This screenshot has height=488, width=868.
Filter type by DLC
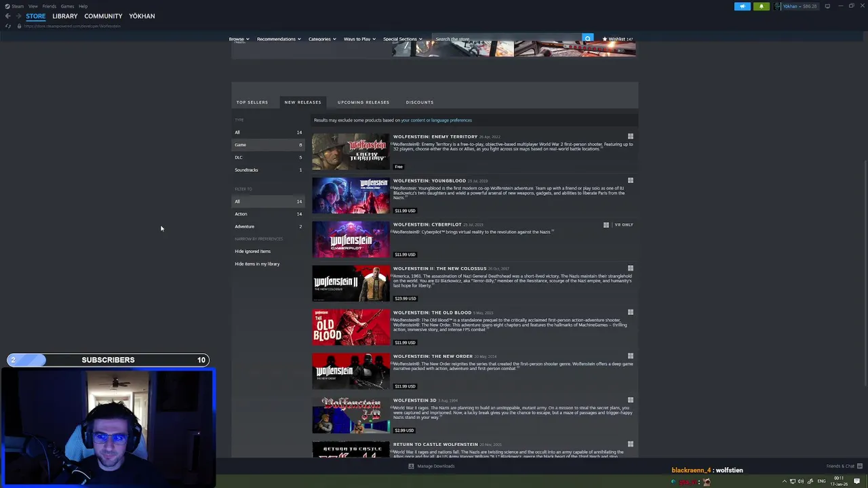pyautogui.click(x=269, y=157)
